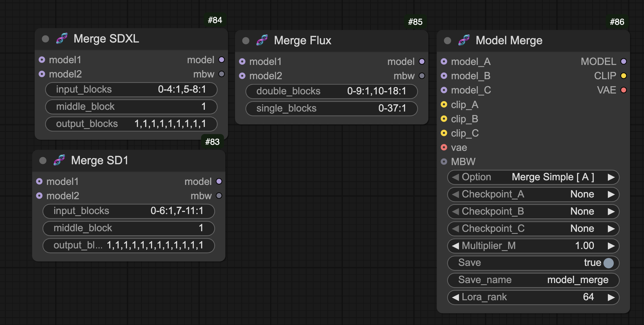Click the #86 node ID badge
The width and height of the screenshot is (644, 325).
click(617, 22)
